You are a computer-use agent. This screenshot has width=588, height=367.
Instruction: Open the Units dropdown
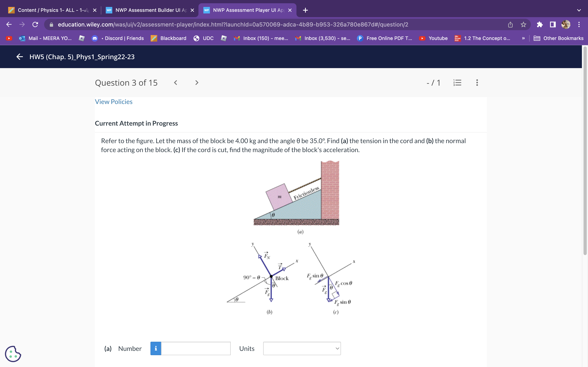tap(302, 348)
